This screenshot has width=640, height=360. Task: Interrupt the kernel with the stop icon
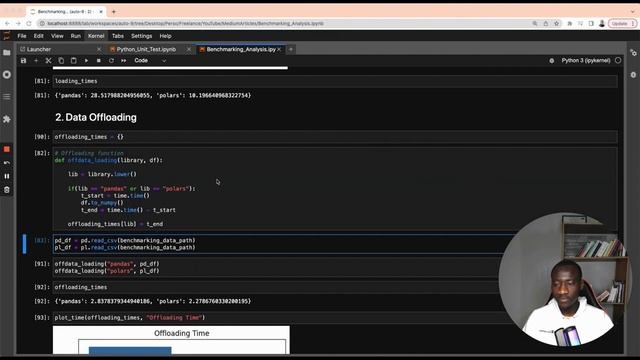pyautogui.click(x=98, y=60)
